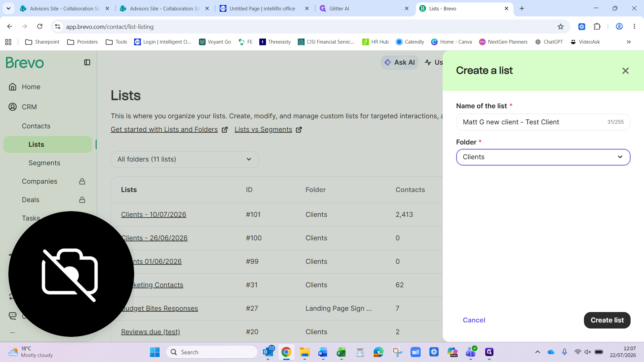Click the Home - Canva bookmark

[x=451, y=42]
